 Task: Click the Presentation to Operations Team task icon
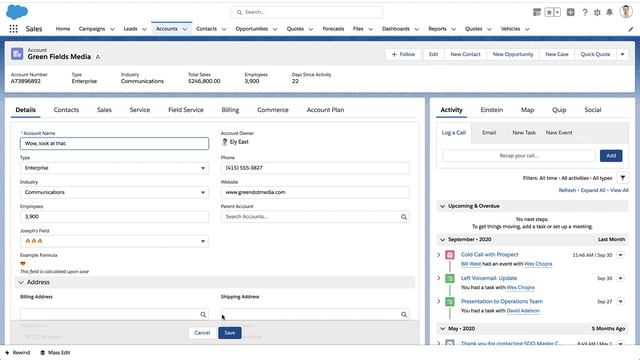pyautogui.click(x=450, y=302)
